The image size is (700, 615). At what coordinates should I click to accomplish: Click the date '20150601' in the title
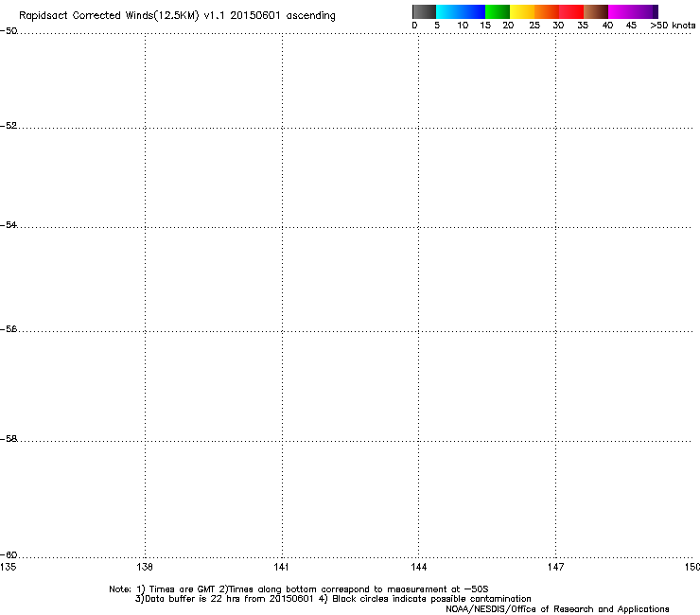255,15
